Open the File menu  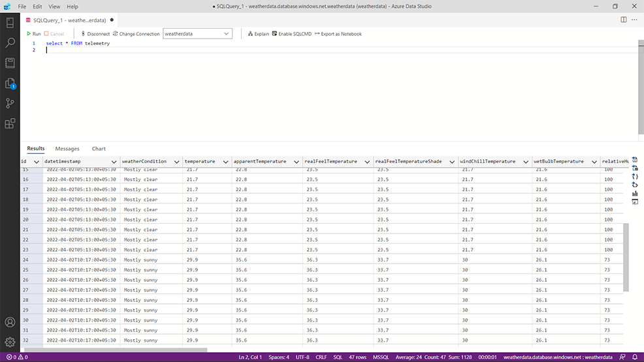[22, 6]
